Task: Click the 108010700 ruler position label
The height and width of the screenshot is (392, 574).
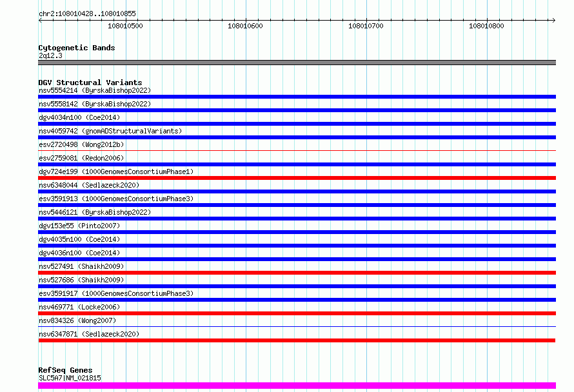Action: (366, 26)
